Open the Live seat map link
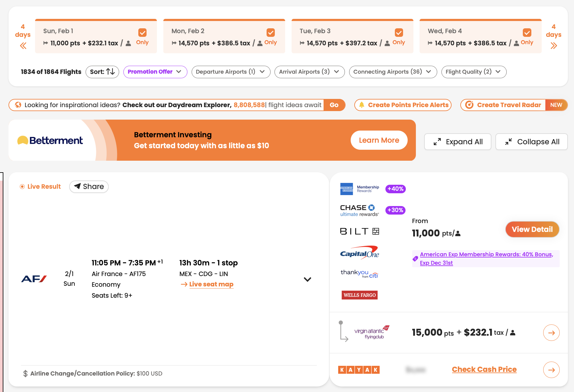Viewport: 574px width, 392px height. pos(211,284)
